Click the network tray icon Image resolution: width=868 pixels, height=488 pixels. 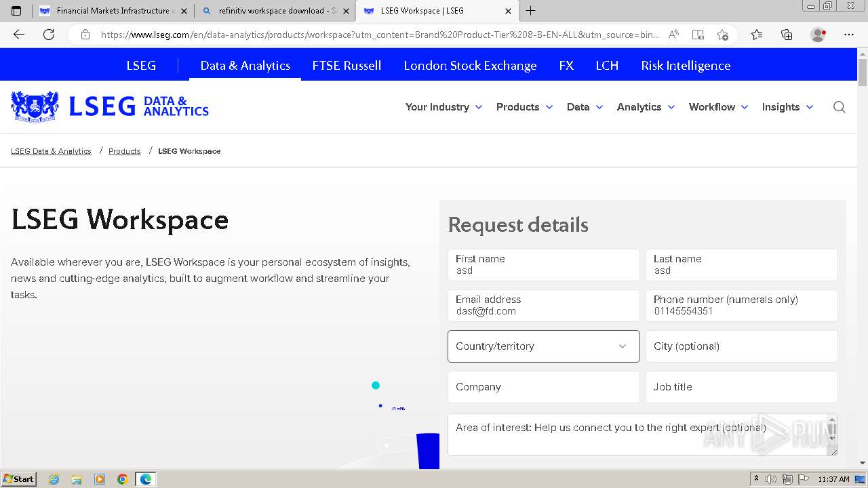pyautogui.click(x=787, y=479)
